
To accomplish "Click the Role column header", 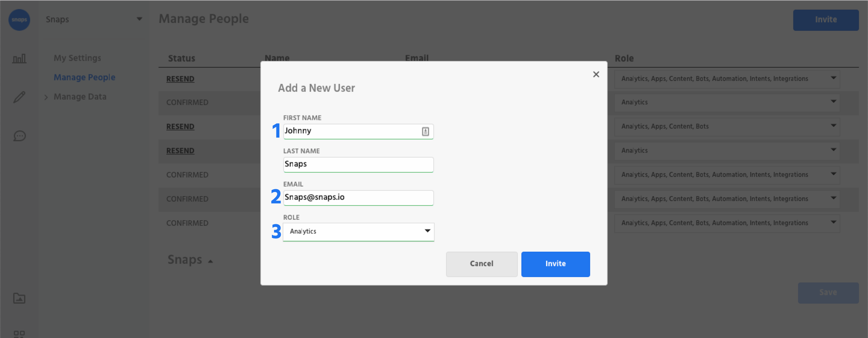I will (624, 58).
